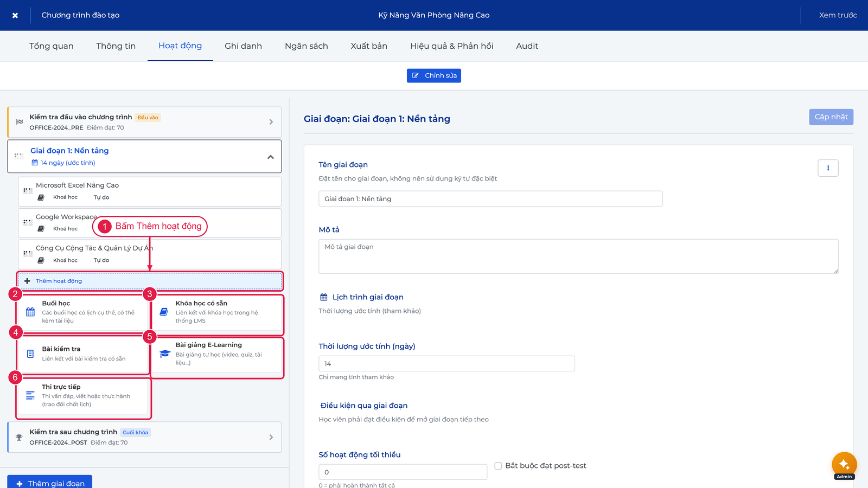The image size is (868, 488).
Task: Click the drag handle of Microsoft Excel Nâng Cao
Action: coord(28,191)
